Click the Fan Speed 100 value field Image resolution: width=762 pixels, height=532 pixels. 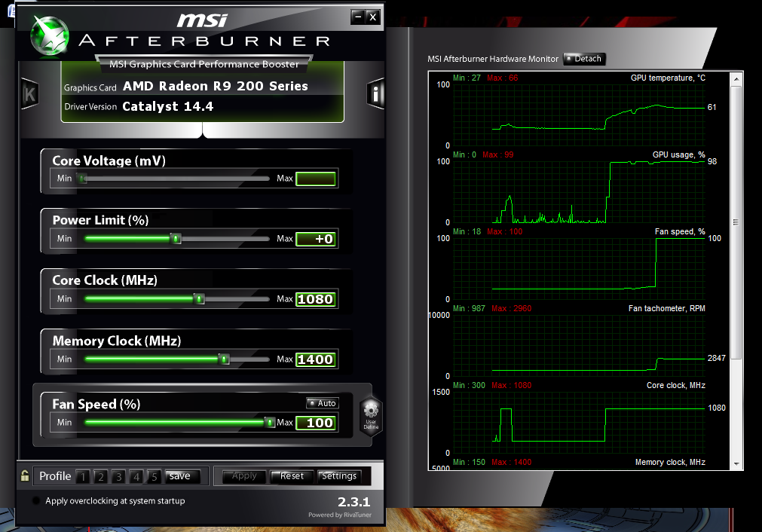click(316, 423)
